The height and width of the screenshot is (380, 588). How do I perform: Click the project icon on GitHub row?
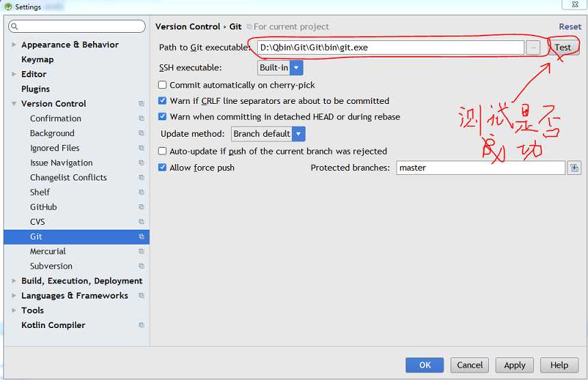tap(142, 207)
